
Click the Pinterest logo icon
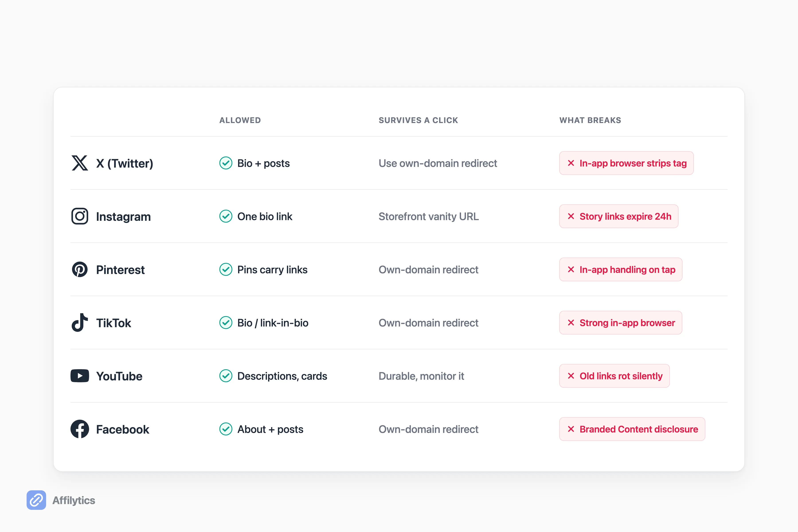pos(80,269)
